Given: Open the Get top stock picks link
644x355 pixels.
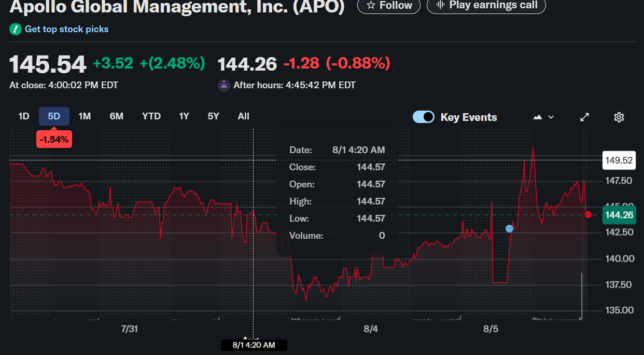Looking at the screenshot, I should point(67,29).
